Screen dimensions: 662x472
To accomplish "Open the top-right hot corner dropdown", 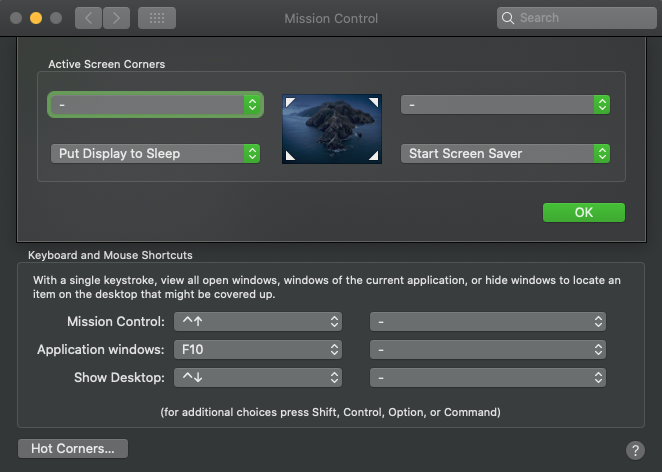I will tap(505, 104).
